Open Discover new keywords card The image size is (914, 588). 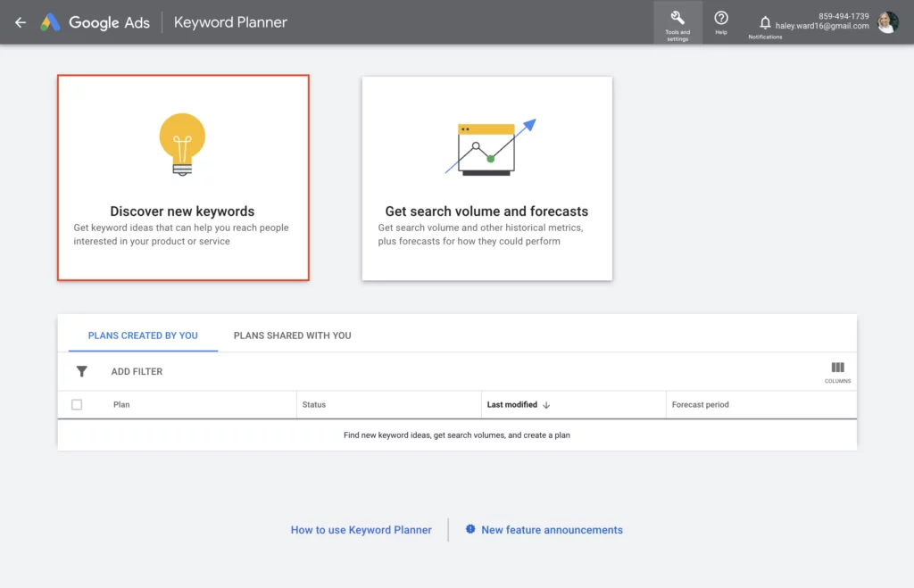(182, 211)
